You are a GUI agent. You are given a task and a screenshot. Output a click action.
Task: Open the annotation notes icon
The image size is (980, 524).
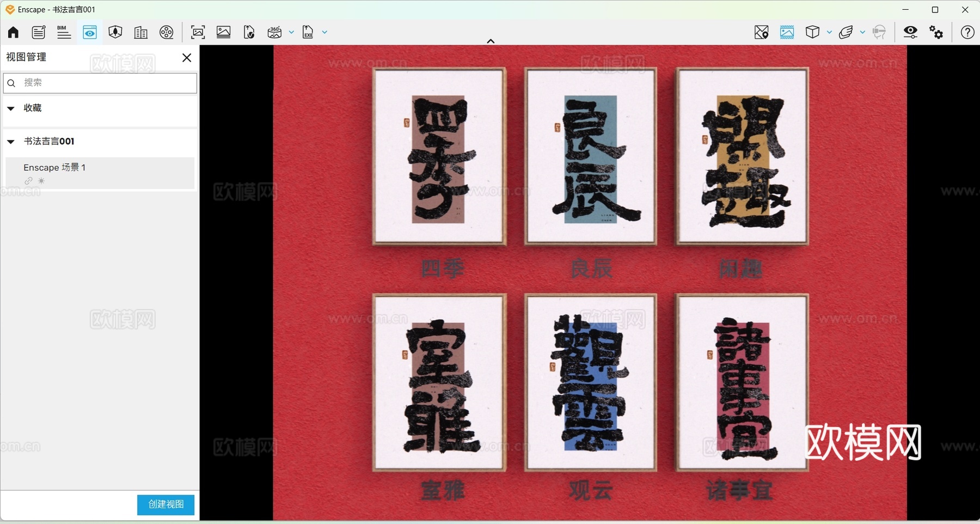[x=39, y=32]
